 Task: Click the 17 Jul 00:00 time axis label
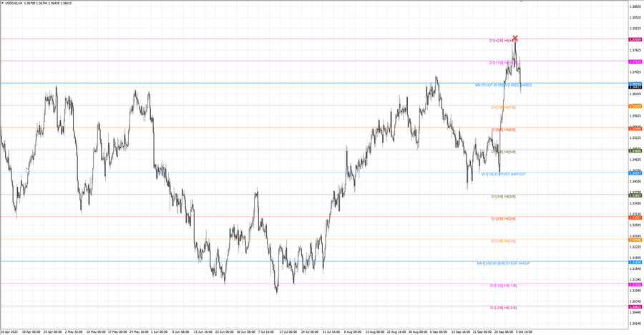288,331
